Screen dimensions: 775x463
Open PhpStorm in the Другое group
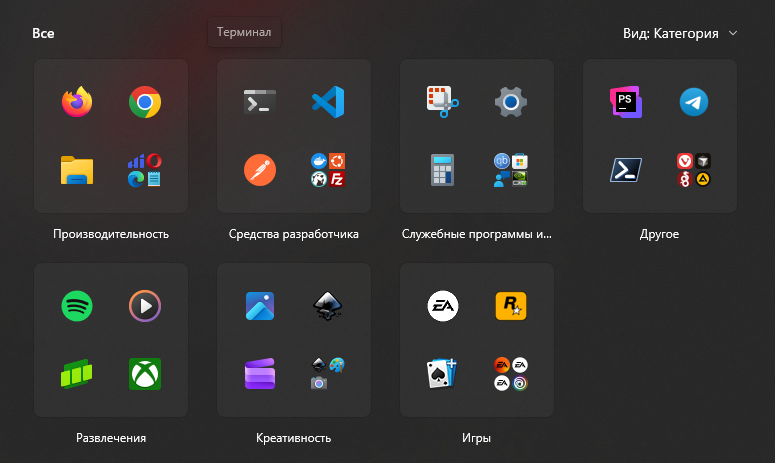(x=626, y=102)
